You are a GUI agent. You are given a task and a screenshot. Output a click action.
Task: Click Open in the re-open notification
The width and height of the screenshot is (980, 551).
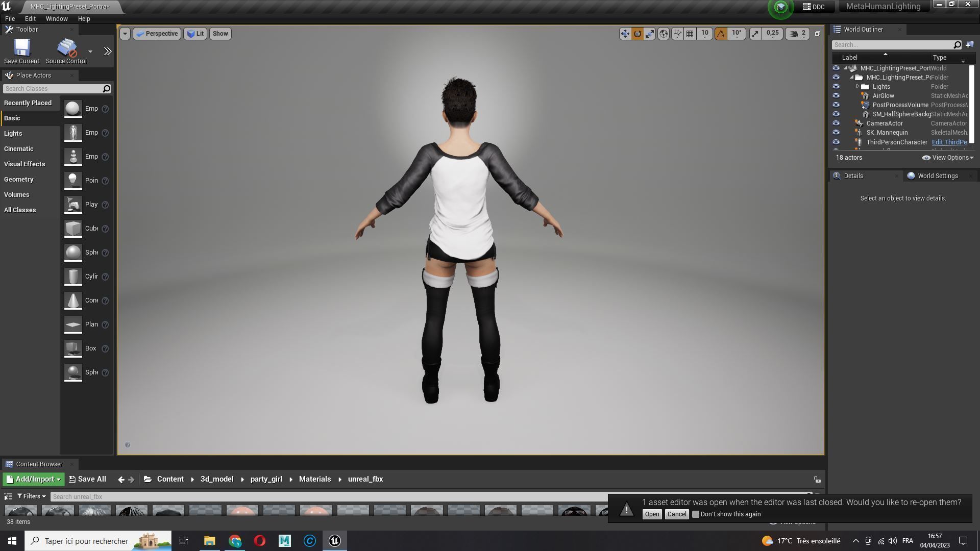652,514
